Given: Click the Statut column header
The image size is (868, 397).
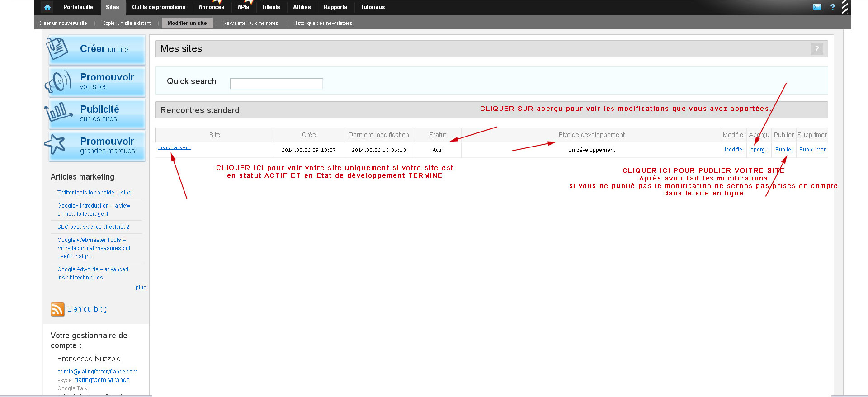Looking at the screenshot, I should (x=438, y=135).
